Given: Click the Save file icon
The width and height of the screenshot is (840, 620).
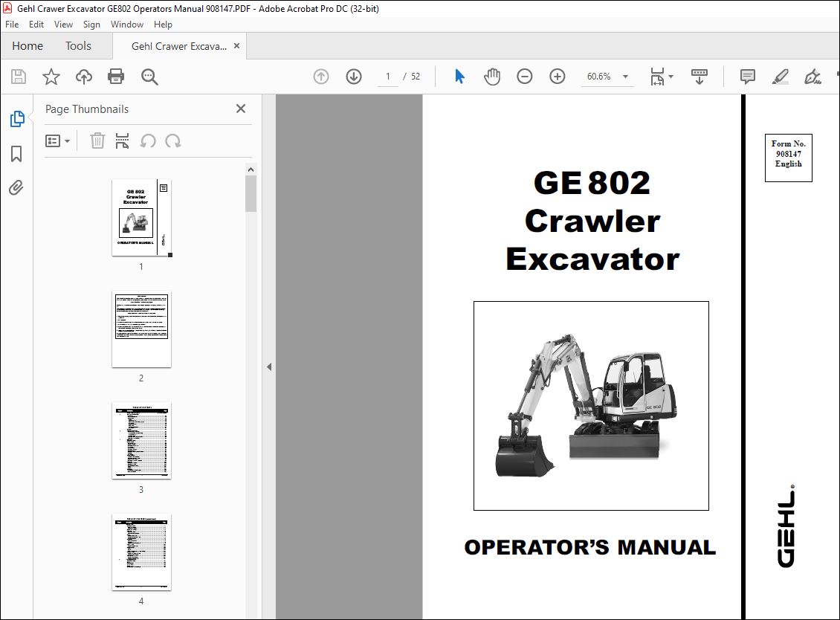Looking at the screenshot, I should click(x=19, y=77).
